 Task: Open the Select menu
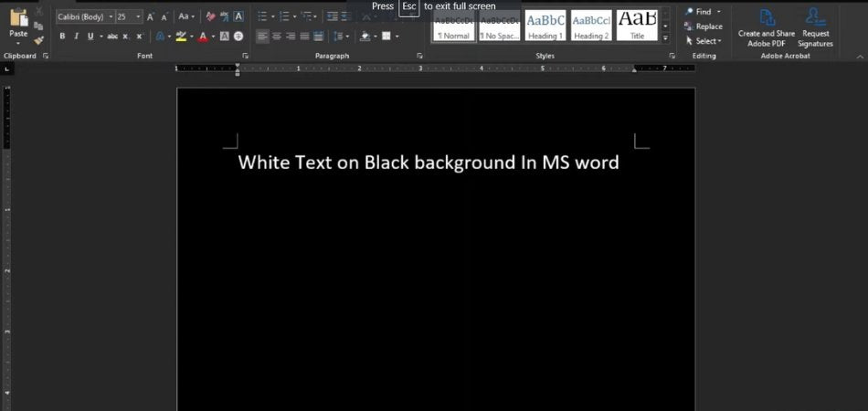[x=704, y=41]
